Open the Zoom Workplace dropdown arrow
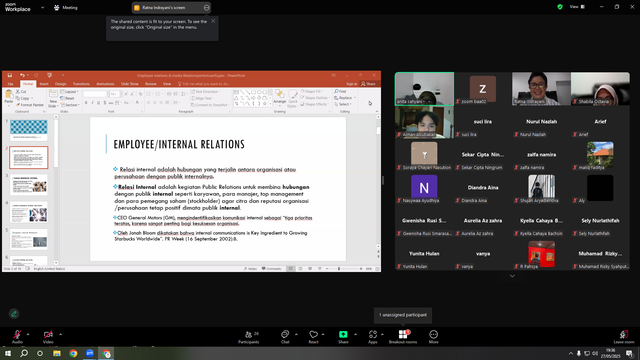The height and width of the screenshot is (360, 640). point(42,7)
